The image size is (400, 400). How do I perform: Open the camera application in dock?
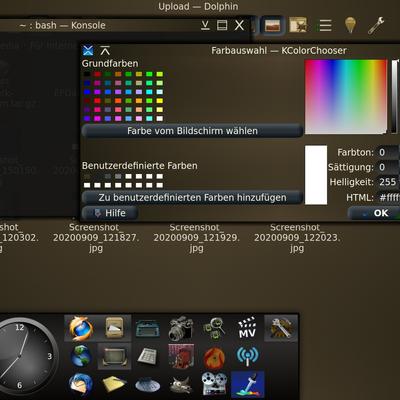click(x=181, y=329)
